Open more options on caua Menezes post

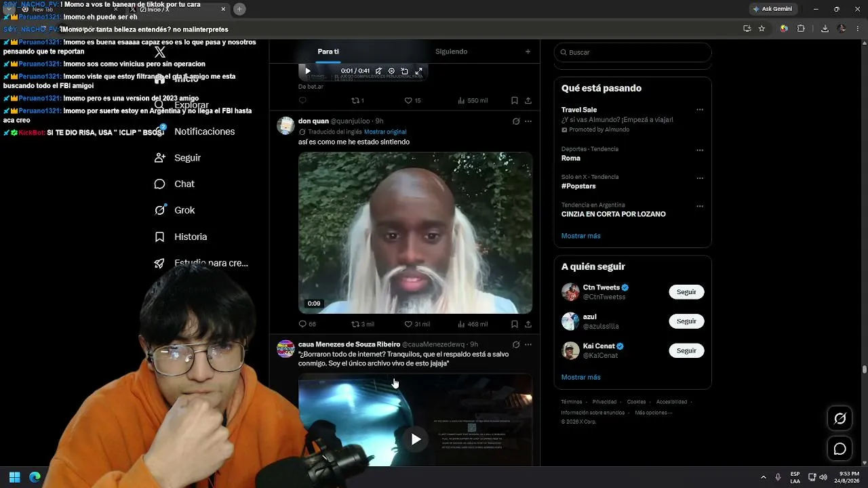coord(528,344)
